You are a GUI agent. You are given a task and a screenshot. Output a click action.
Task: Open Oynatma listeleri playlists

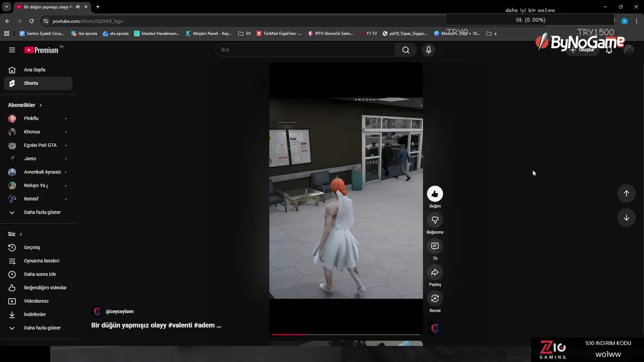click(x=38, y=261)
